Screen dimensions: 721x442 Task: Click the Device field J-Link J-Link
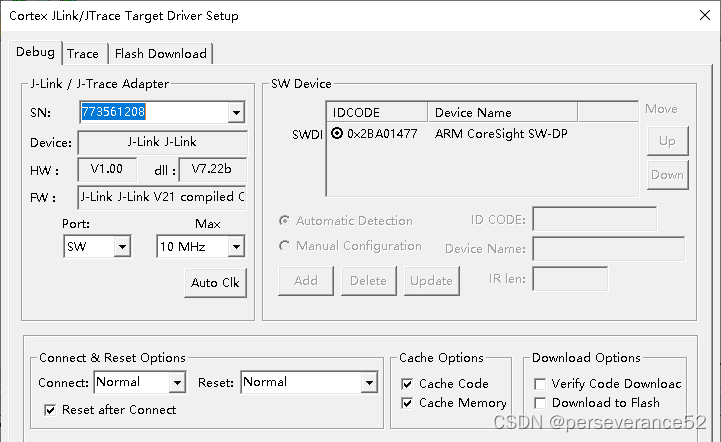(162, 143)
